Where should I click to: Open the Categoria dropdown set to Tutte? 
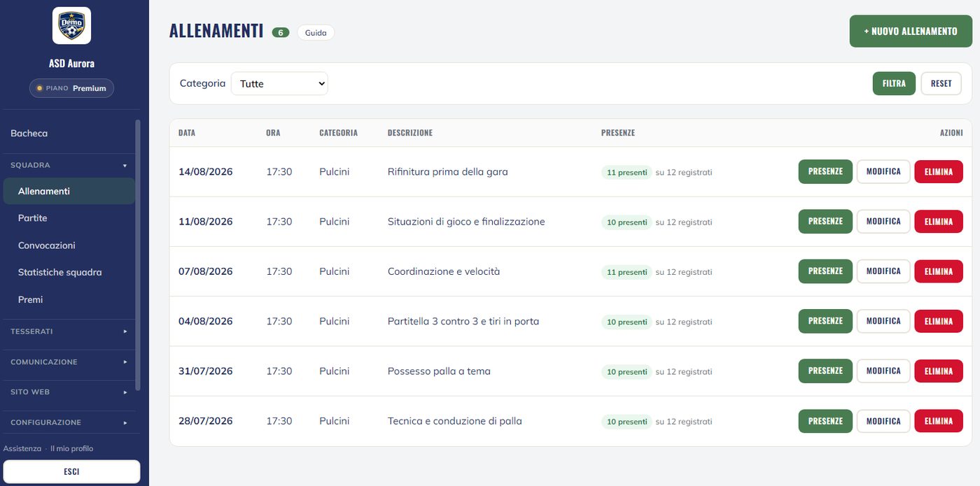tap(279, 83)
